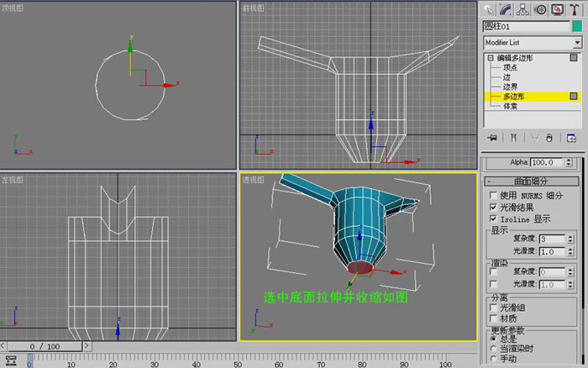
Task: Click the 左视图 viewport label
Action: pyautogui.click(x=13, y=180)
